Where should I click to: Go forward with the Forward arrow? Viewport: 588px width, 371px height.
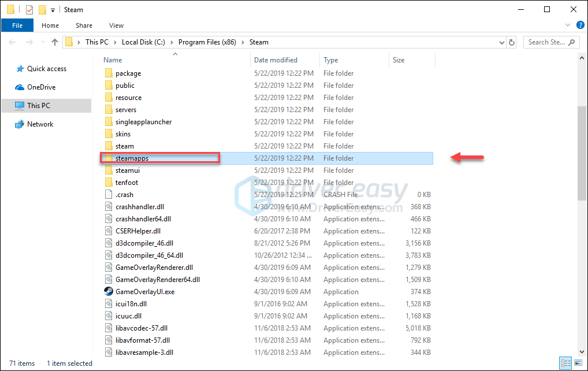29,42
